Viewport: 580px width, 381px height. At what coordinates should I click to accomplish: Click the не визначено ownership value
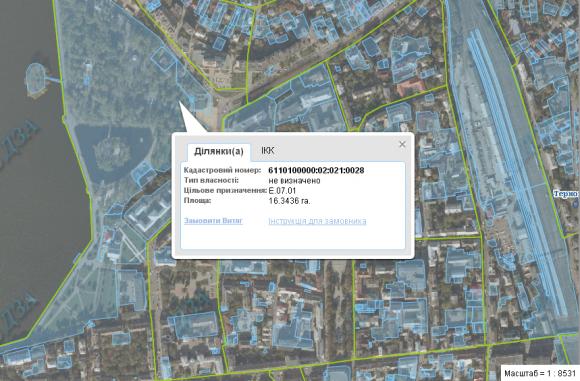tap(294, 181)
